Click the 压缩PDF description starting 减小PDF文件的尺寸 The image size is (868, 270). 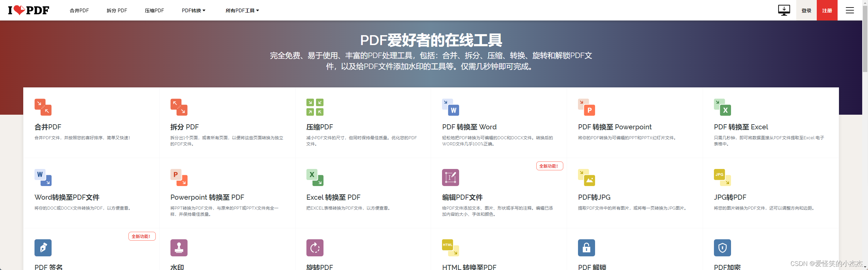(x=361, y=141)
